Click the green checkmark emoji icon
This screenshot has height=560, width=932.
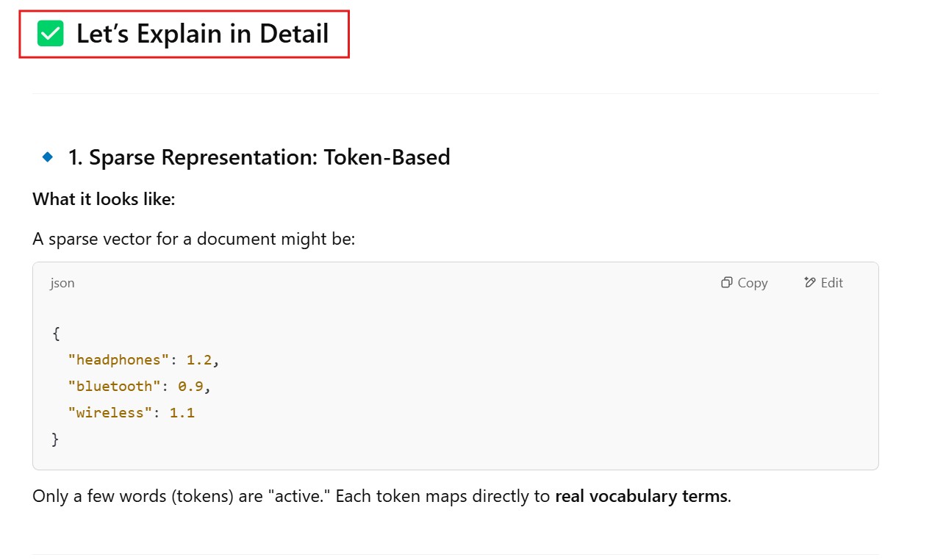pos(51,34)
